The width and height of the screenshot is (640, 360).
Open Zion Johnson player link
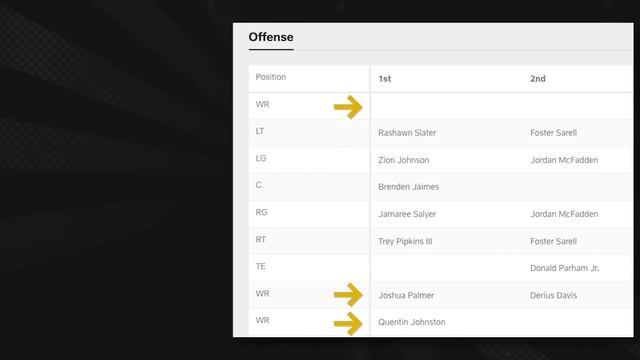[x=403, y=160]
